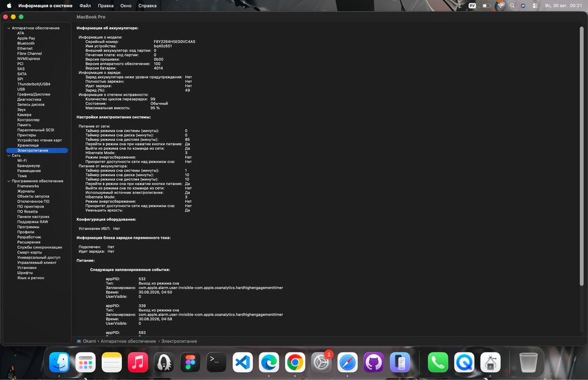Open the blue Q app icon
The image size is (588, 380).
tap(465, 362)
